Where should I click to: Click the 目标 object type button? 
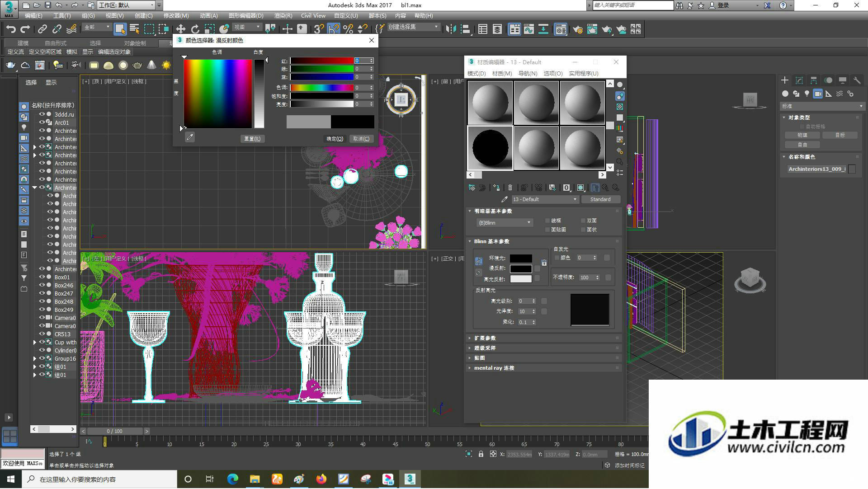click(x=840, y=135)
